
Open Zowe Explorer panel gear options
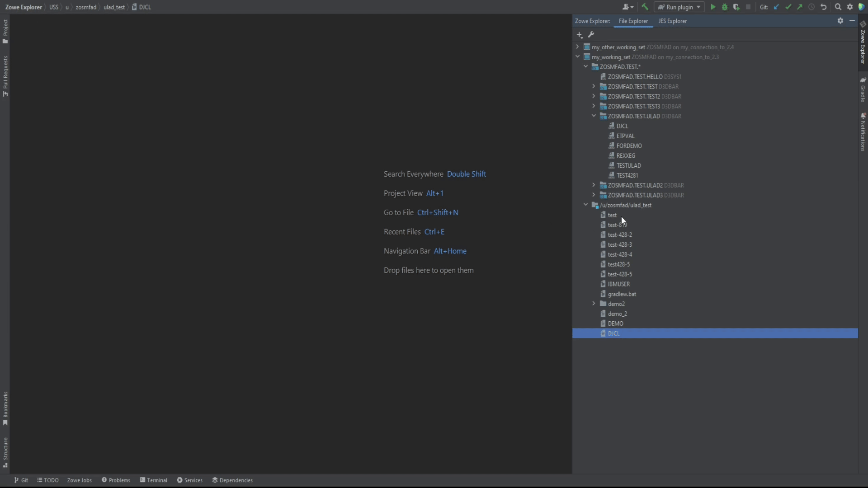[840, 21]
